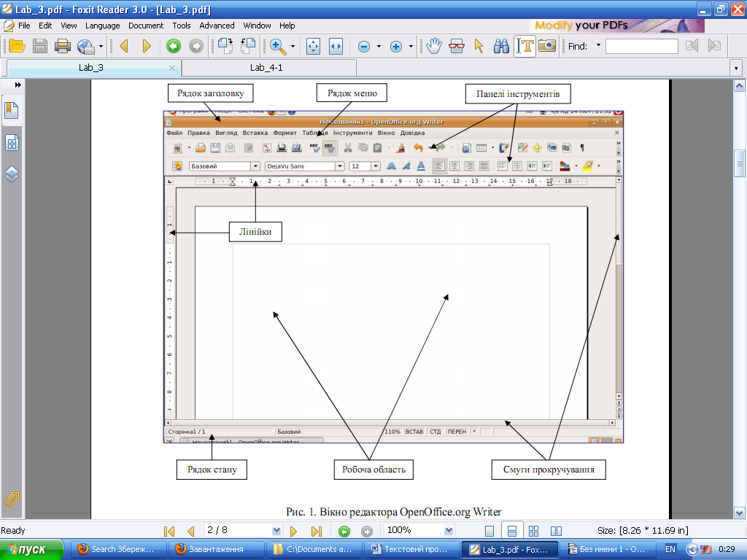Click the Print icon
The height and width of the screenshot is (560, 747).
pos(63,46)
